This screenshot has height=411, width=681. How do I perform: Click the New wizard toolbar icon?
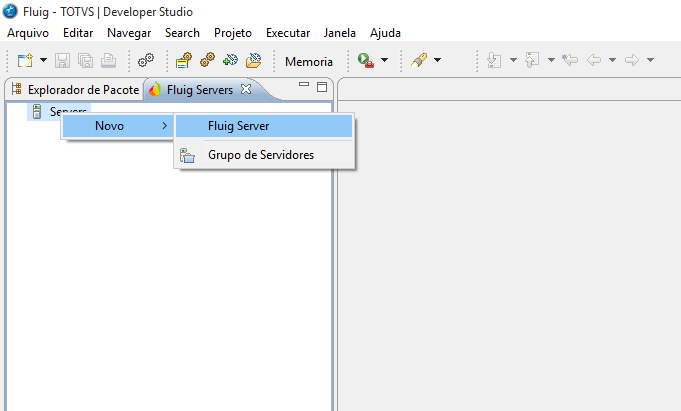(25, 60)
